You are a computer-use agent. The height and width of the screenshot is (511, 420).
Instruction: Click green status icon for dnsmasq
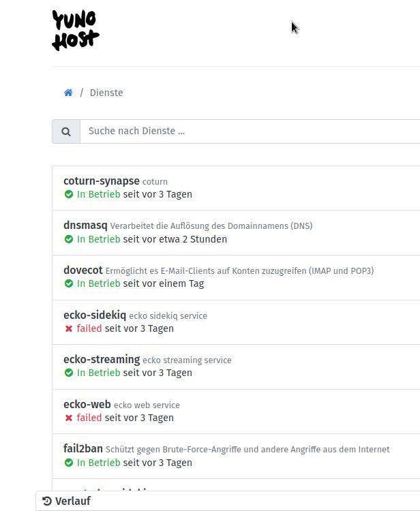(69, 239)
